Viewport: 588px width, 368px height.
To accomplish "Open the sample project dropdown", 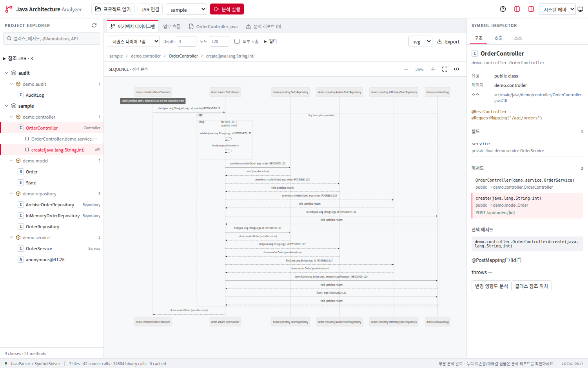I will coord(186,9).
